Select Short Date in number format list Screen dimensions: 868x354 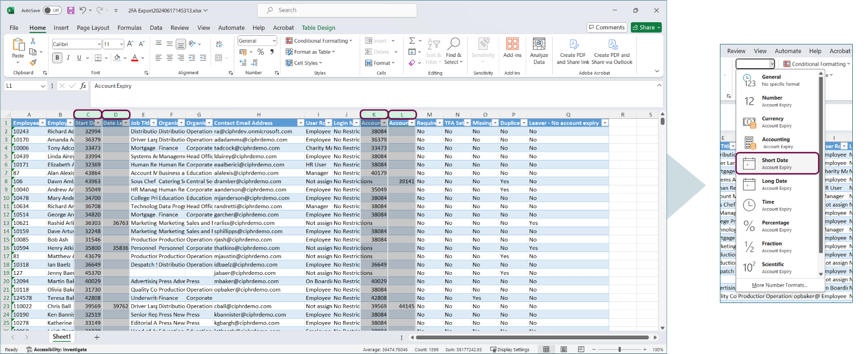point(777,163)
